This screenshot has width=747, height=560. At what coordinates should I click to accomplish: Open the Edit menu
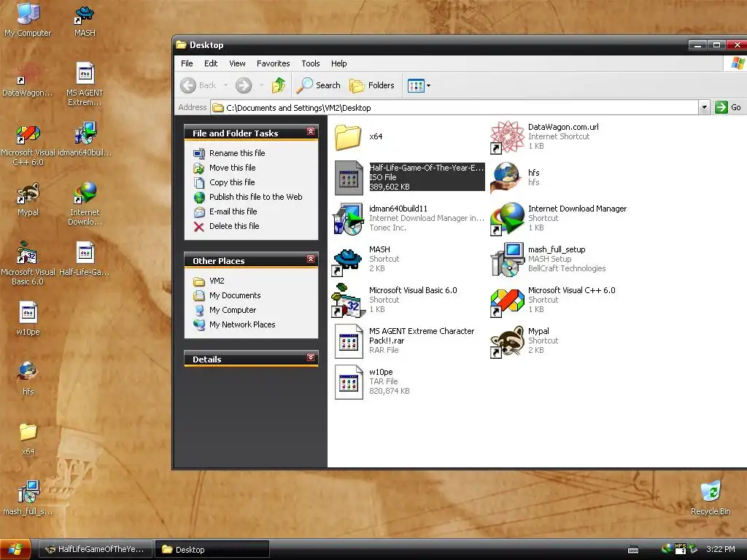tap(211, 63)
